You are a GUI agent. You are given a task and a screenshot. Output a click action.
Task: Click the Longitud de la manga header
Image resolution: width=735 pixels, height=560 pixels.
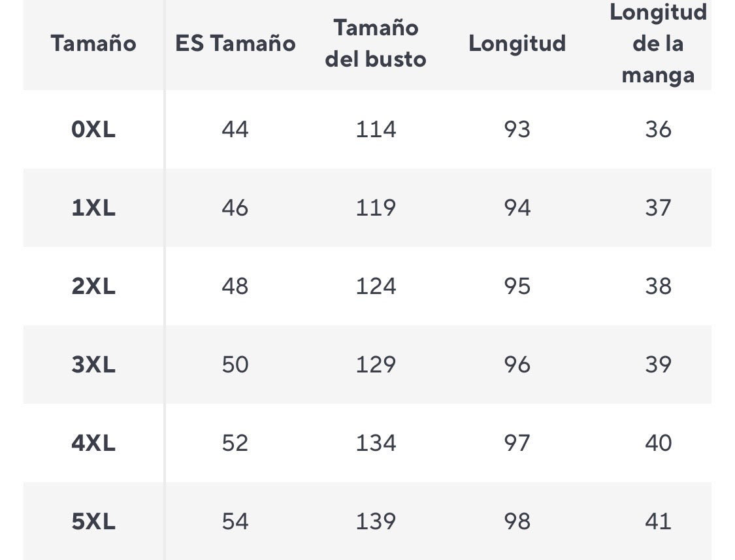click(x=658, y=44)
